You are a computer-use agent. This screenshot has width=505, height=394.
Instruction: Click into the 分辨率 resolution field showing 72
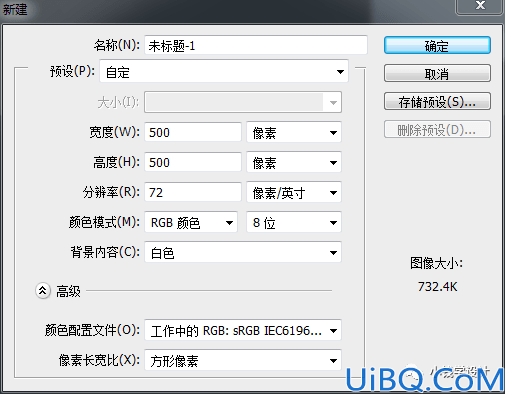pos(193,192)
